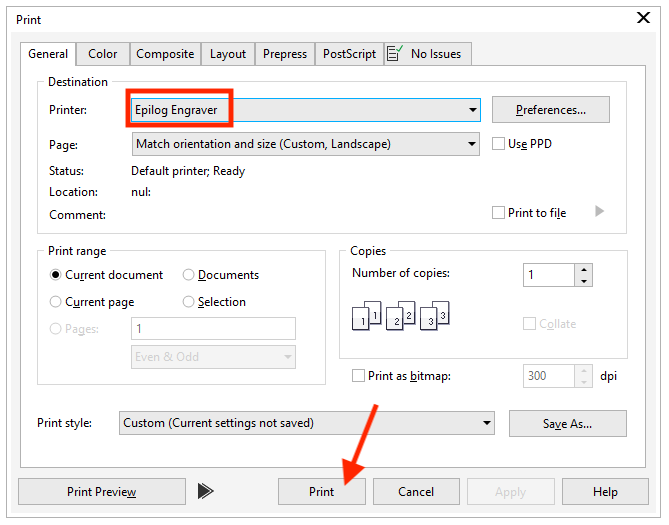Expand the Printer dropdown list
Viewport: 669px width, 525px height.
click(x=472, y=110)
